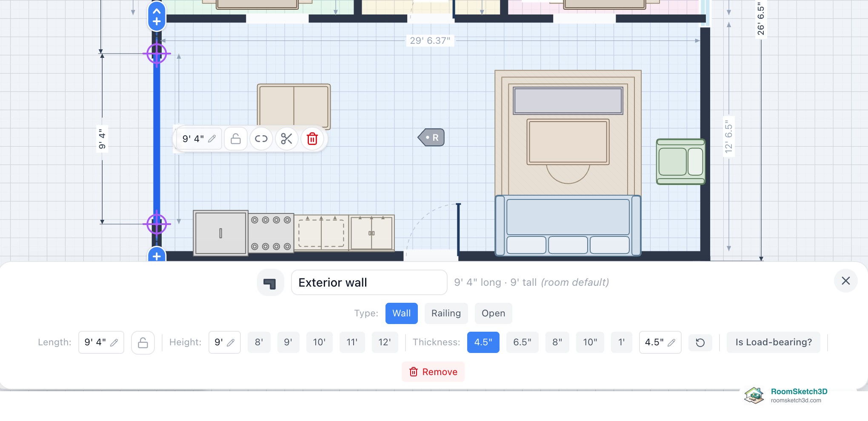Viewport: 868px width, 421px height.
Task: Select Railing type
Action: (446, 313)
